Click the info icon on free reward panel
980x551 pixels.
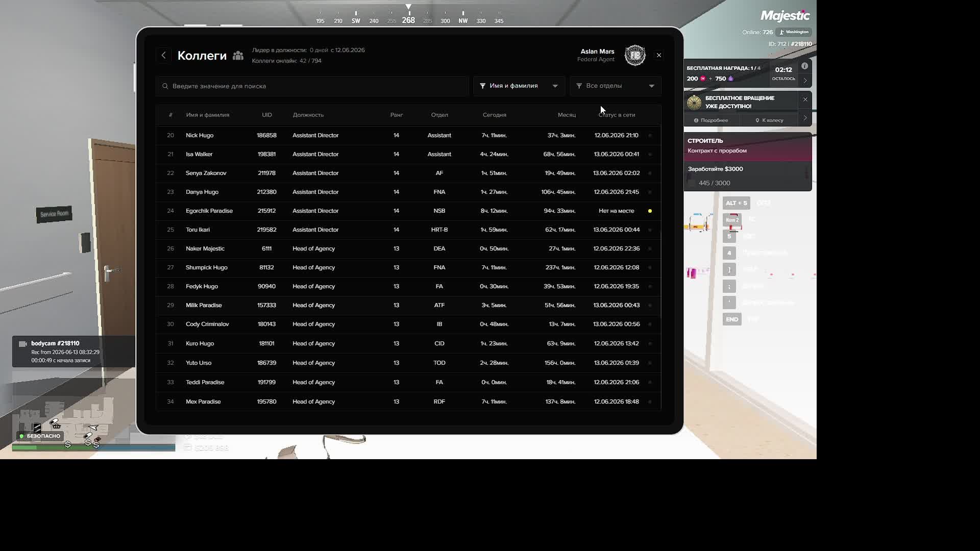[x=804, y=66]
